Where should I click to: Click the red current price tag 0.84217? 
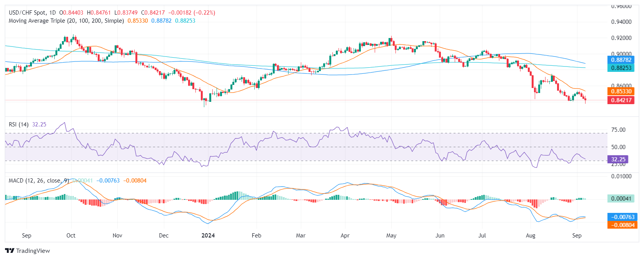[621, 100]
